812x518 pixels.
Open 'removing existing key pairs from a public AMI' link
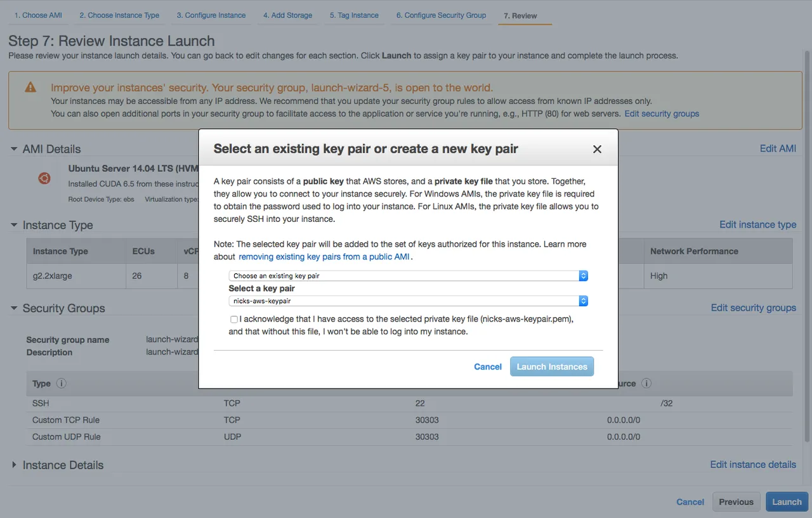point(324,257)
